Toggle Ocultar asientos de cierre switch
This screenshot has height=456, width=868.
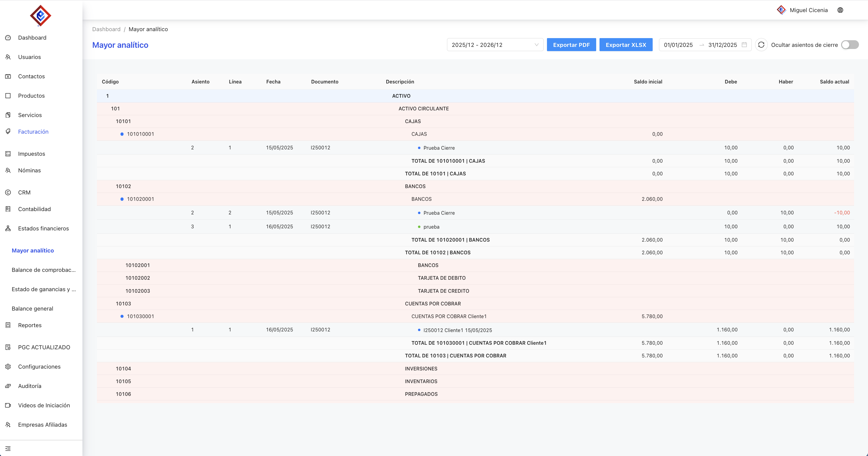pos(850,45)
